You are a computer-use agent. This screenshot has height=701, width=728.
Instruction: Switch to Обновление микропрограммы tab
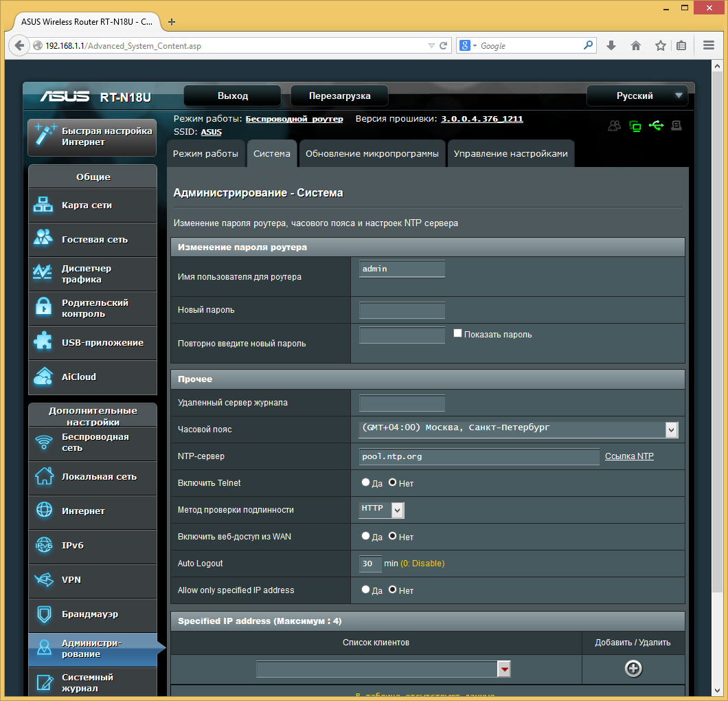(372, 153)
